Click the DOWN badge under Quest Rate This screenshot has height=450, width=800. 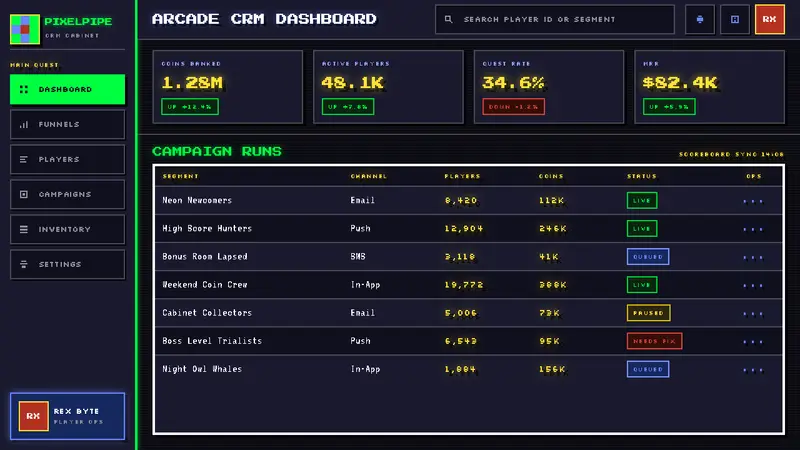[513, 107]
